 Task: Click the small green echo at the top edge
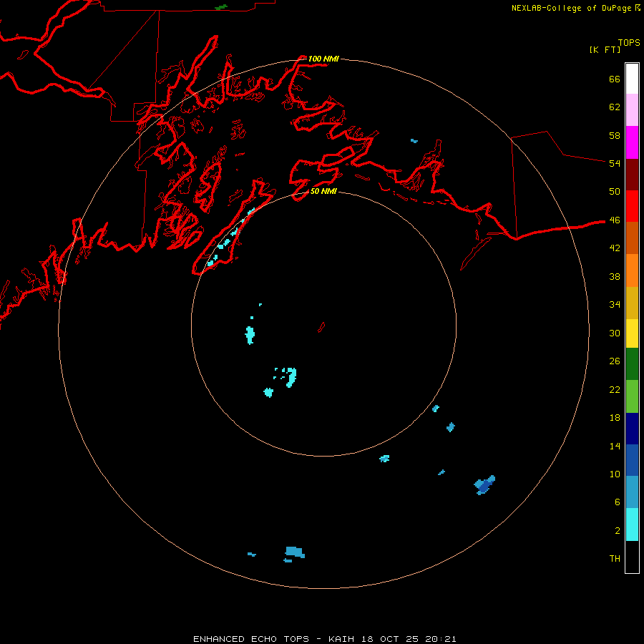tap(221, 7)
